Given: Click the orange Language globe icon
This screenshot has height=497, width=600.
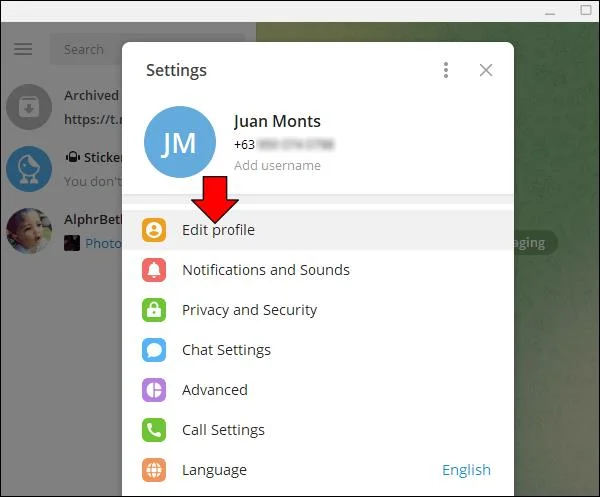Looking at the screenshot, I should click(154, 470).
